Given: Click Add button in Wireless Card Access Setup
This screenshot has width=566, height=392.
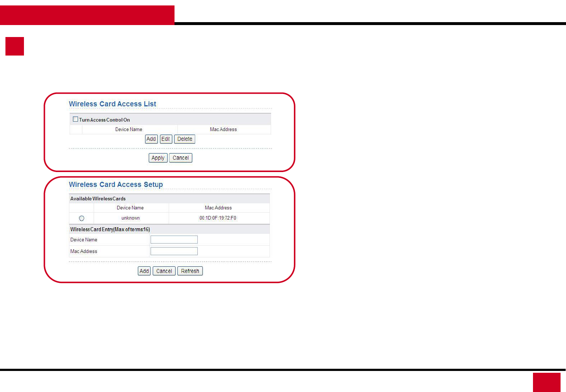Looking at the screenshot, I should click(x=144, y=271).
